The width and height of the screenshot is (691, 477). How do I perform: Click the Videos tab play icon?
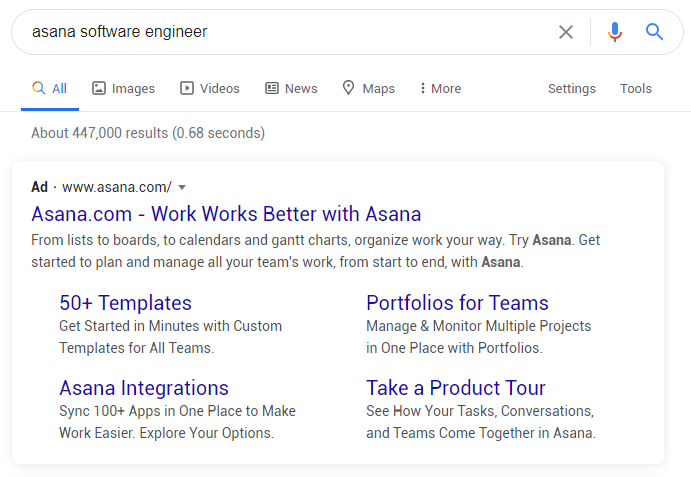click(x=187, y=88)
